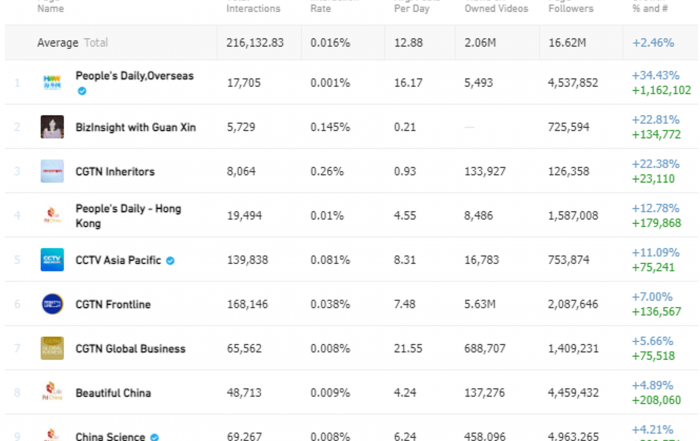The image size is (700, 441).
Task: Open CGTN Global Business page name
Action: (130, 349)
